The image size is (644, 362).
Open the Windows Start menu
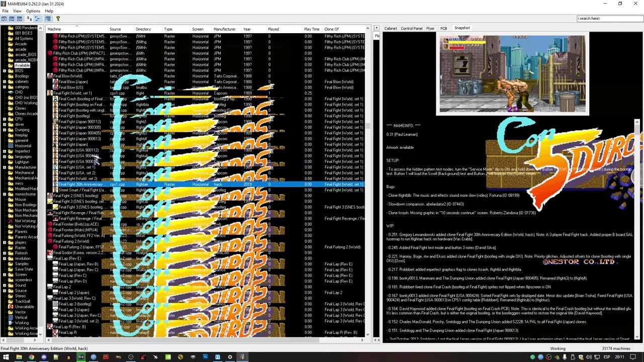[6, 357]
